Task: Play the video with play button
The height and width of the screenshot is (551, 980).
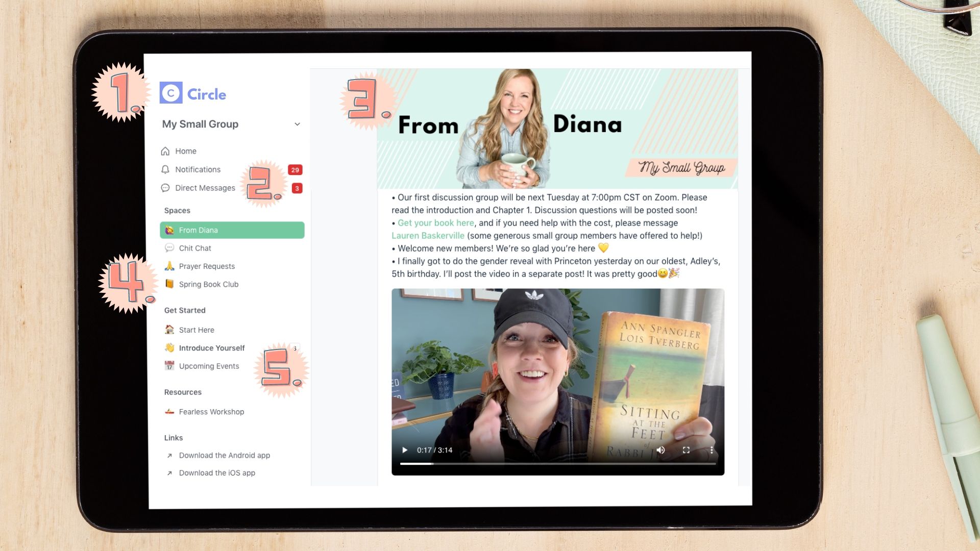Action: point(405,450)
